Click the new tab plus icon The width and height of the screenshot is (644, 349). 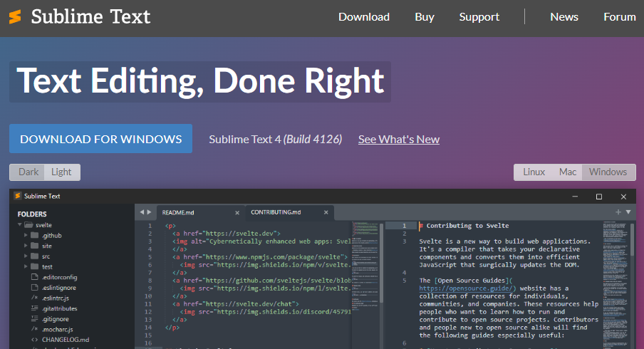click(x=618, y=212)
